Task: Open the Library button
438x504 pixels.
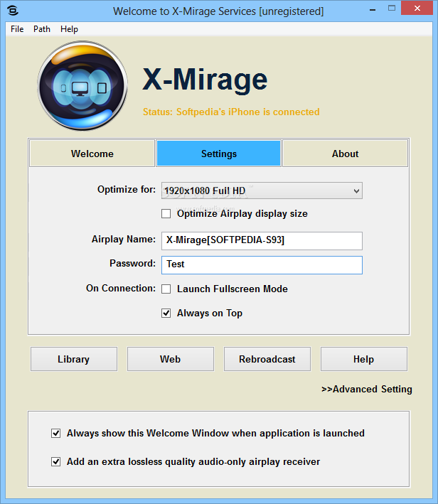Action: coord(74,359)
